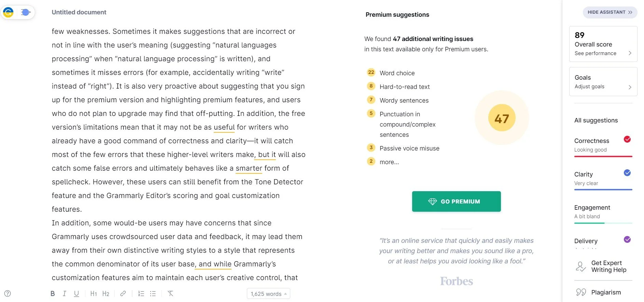Create a numbered list

tap(141, 293)
